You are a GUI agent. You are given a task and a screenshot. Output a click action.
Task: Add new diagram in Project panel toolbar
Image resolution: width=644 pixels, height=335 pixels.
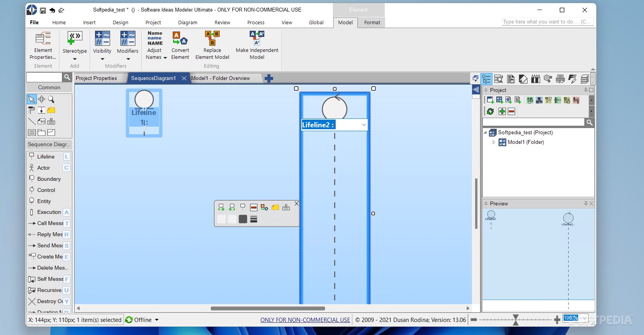point(490,100)
